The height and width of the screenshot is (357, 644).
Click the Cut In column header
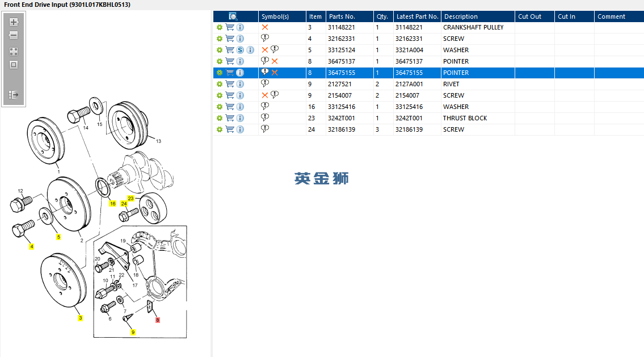[575, 16]
